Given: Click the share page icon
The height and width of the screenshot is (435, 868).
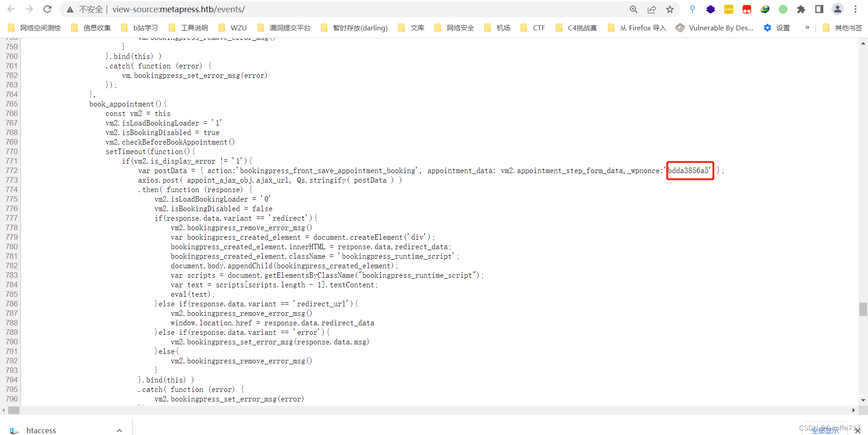Looking at the screenshot, I should (x=652, y=9).
